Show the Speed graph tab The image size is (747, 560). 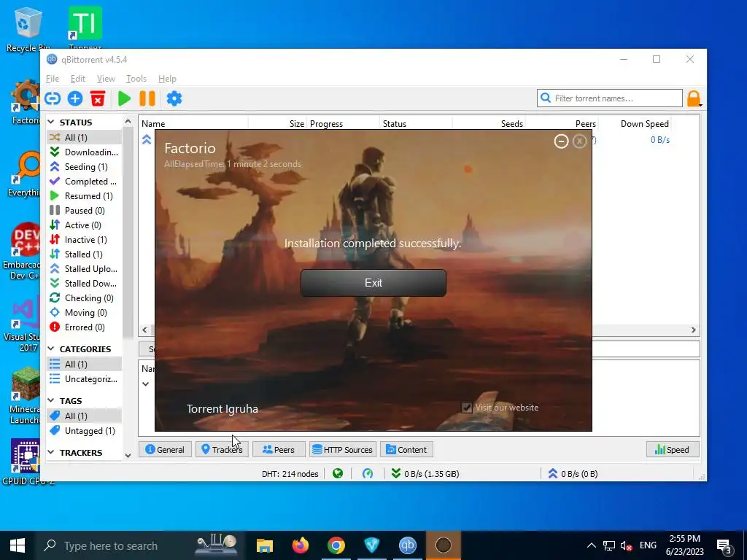pos(673,449)
